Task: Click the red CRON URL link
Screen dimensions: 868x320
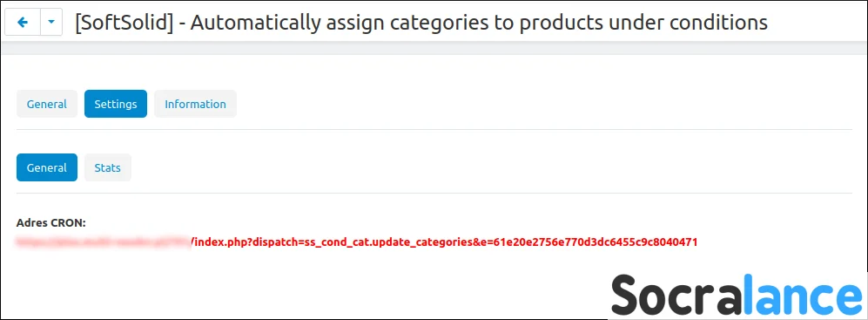Action: tap(356, 242)
